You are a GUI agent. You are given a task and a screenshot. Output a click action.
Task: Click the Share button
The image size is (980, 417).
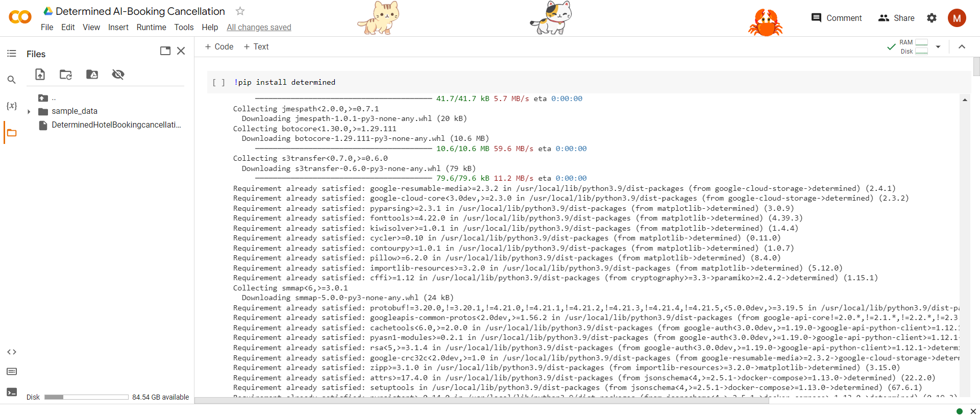tap(896, 18)
